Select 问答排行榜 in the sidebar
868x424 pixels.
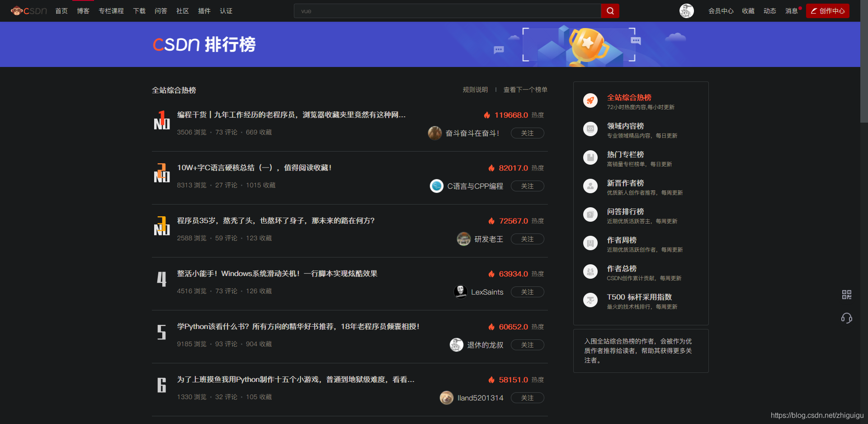[625, 211]
